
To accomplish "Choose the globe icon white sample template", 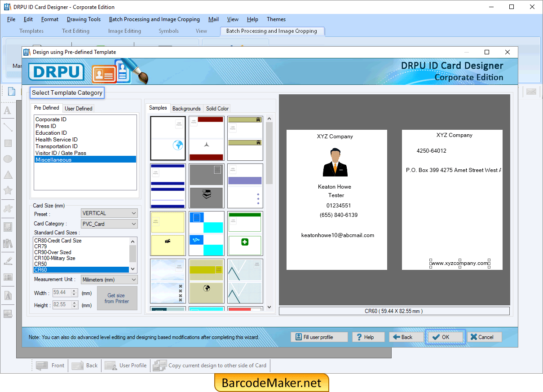I will click(x=168, y=138).
